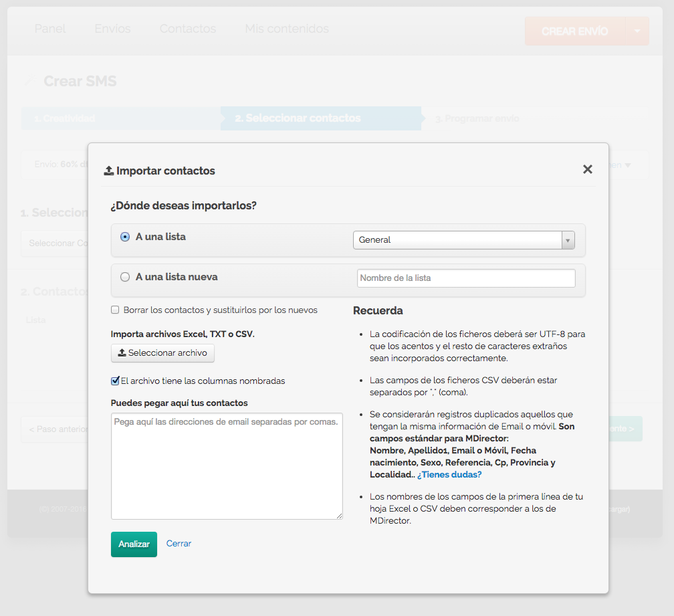Click the Seleccionar archivo upload button
The width and height of the screenshot is (674, 616).
coord(162,353)
